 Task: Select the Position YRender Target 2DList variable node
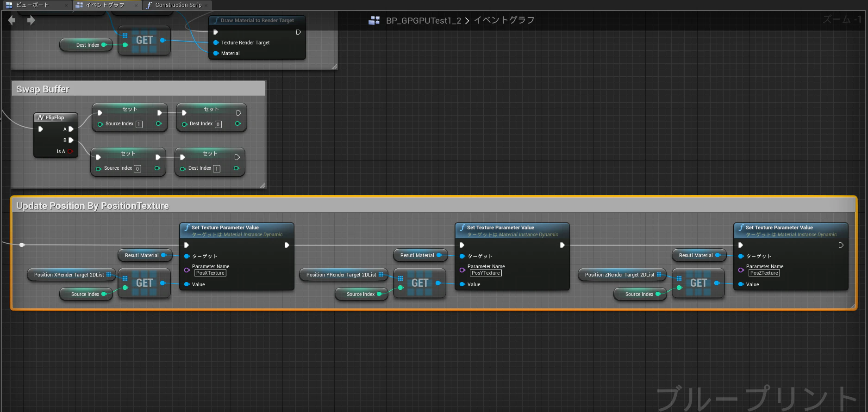point(344,275)
